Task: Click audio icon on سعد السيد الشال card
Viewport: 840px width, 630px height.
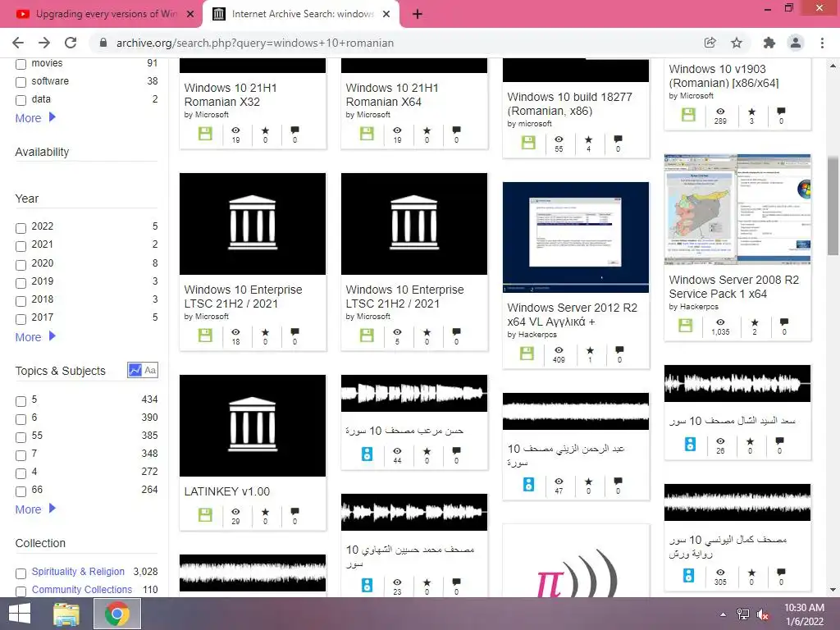Action: pos(690,444)
